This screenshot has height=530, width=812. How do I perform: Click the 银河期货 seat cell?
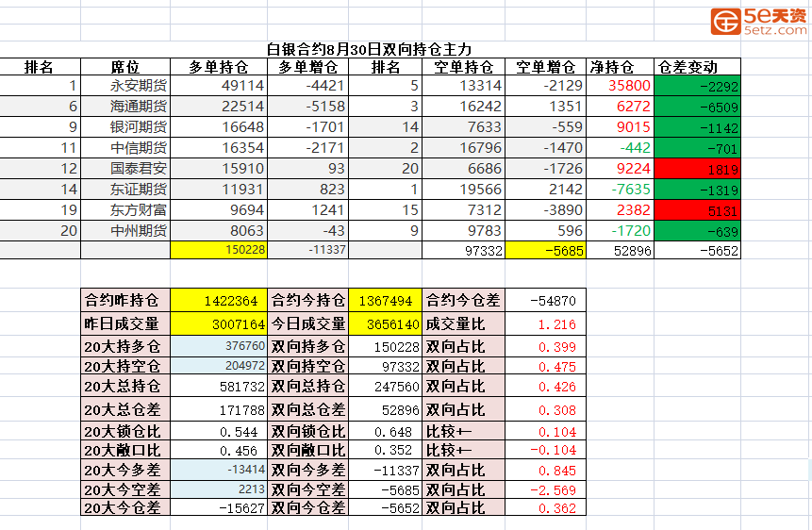point(125,127)
